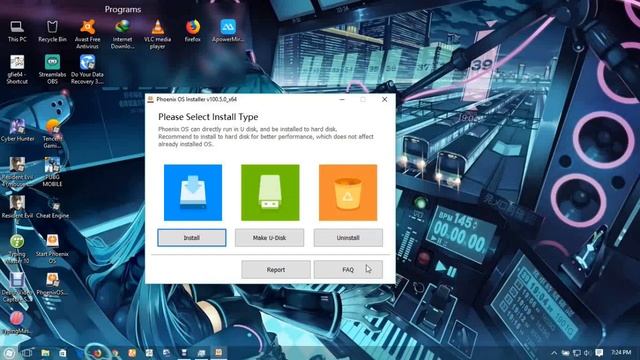The width and height of the screenshot is (640, 360).
Task: Select the PUBG MOBILE desktop icon
Action: [x=52, y=172]
